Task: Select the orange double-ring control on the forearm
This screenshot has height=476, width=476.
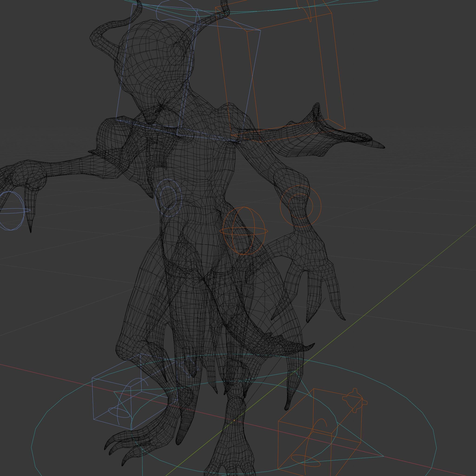Action: [301, 206]
